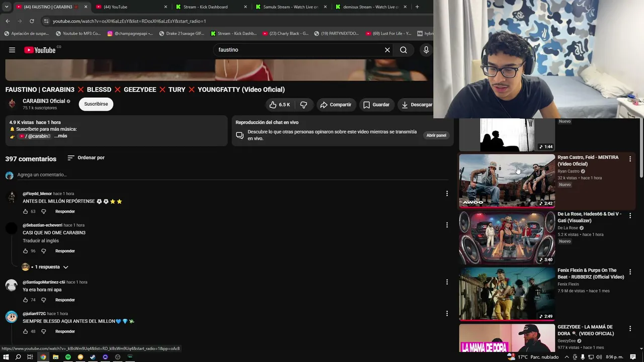Dislike the comment by @Sebastian-echeverri
This screenshot has height=362, width=644.
click(43, 251)
